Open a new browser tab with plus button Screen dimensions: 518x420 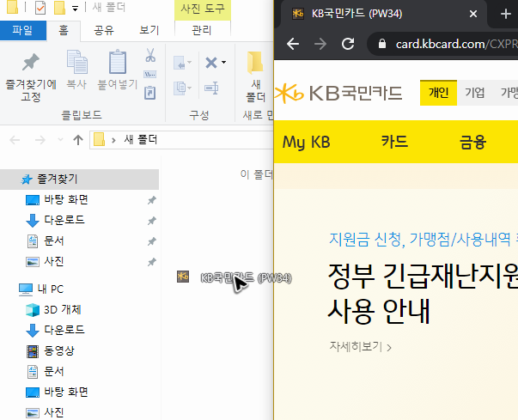pos(505,14)
